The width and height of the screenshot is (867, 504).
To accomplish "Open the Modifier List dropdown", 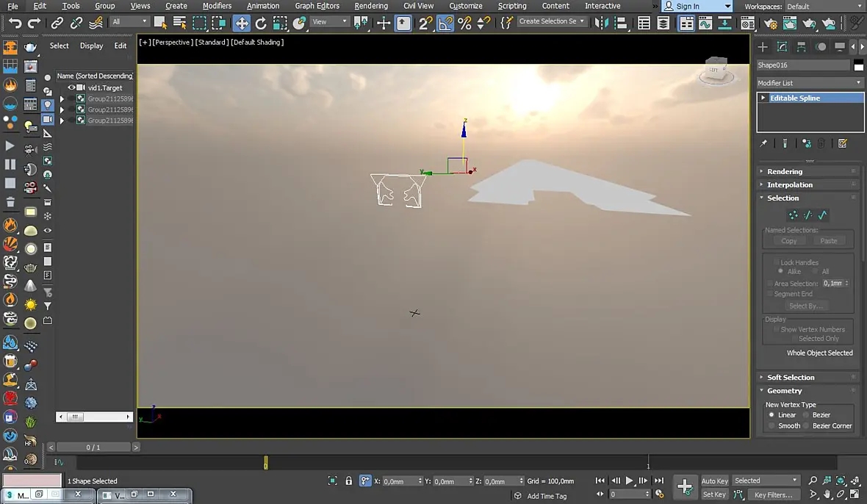I will [x=810, y=83].
